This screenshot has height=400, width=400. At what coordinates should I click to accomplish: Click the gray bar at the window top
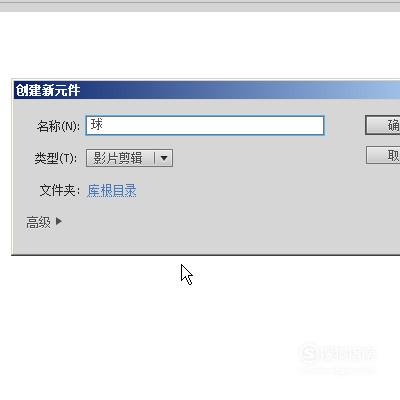[x=200, y=6]
